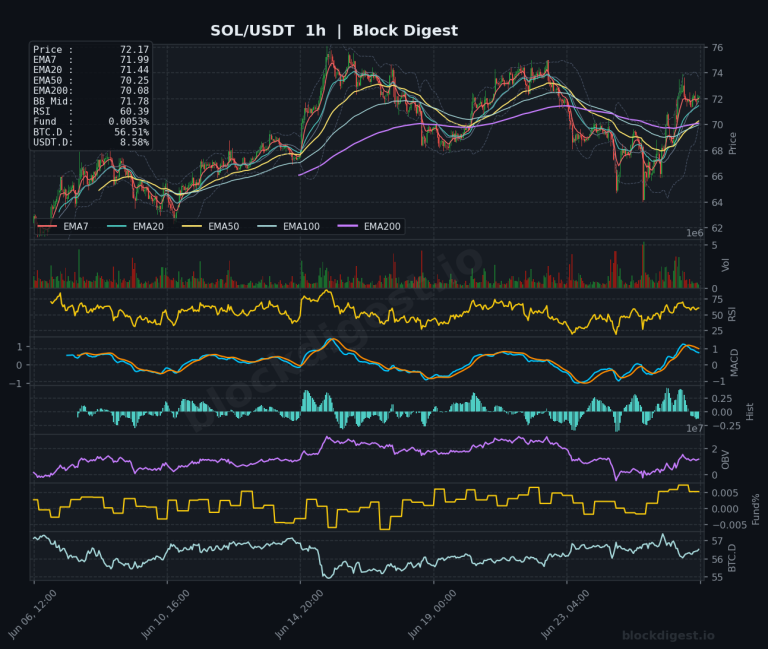Viewport: 768px width, 649px height.
Task: Click the 55 tick on BTC.D axis
Action: tap(717, 577)
